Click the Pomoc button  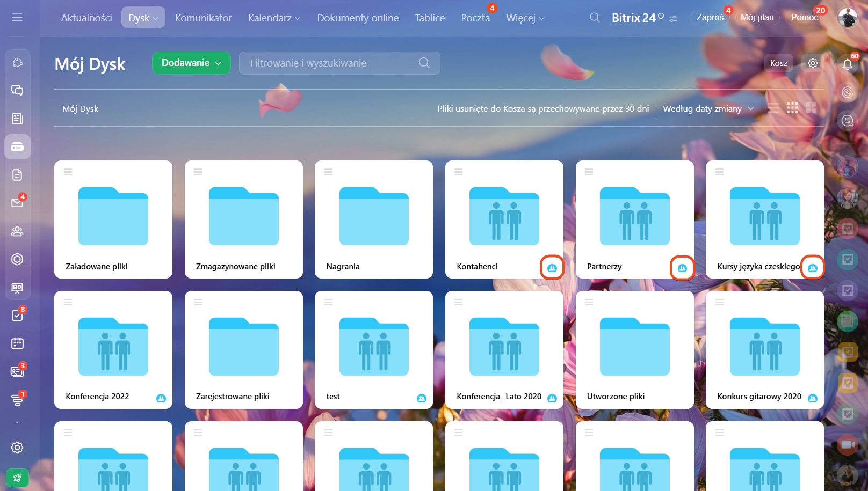(804, 17)
